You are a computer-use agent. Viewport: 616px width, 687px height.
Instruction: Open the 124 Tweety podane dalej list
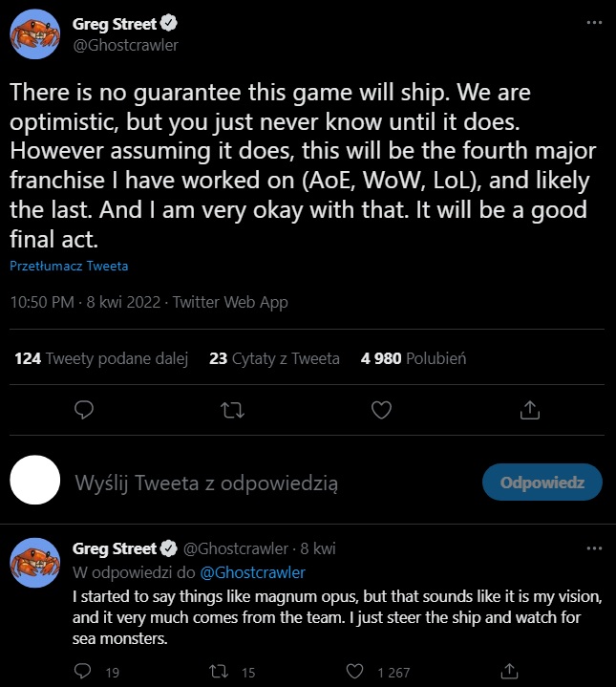101,359
